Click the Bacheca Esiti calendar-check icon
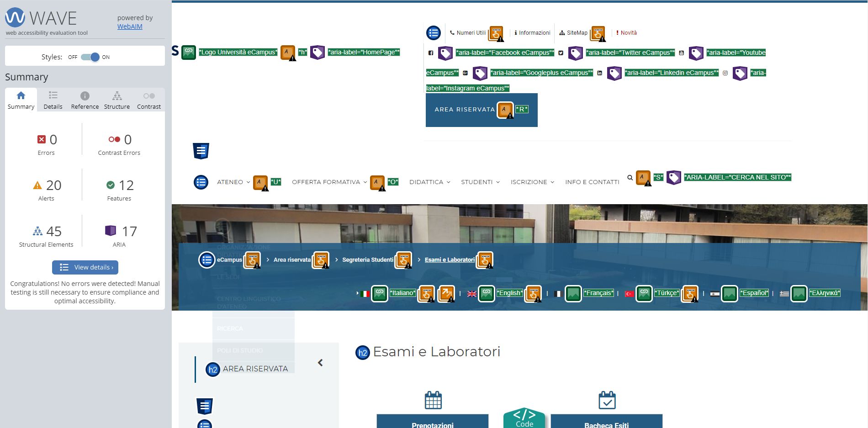868x428 pixels. coord(607,400)
